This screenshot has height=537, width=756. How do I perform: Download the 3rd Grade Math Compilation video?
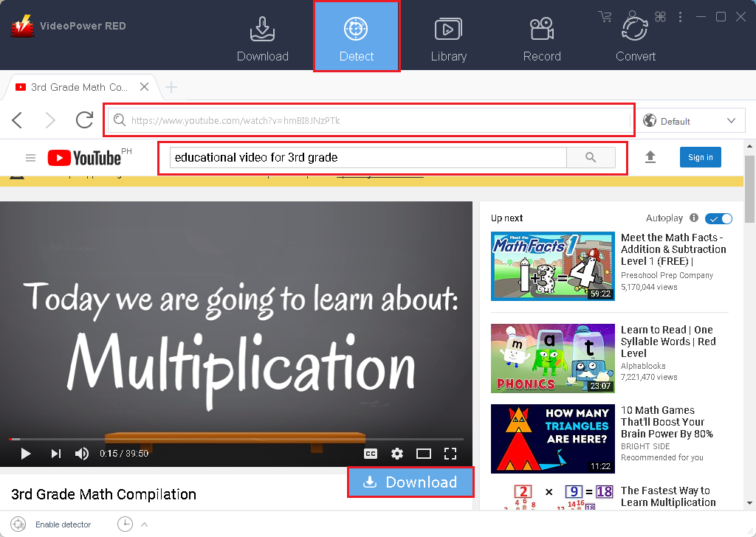coord(410,482)
